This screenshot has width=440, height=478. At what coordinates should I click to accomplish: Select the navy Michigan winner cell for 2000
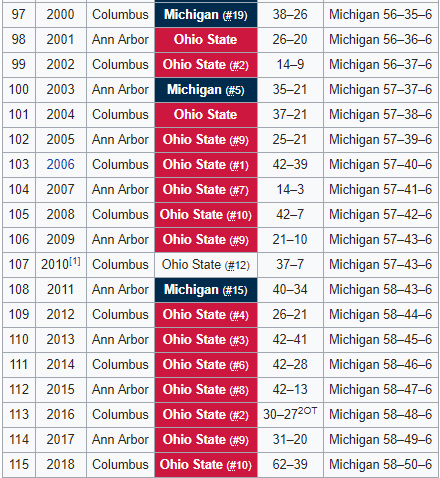click(x=206, y=15)
